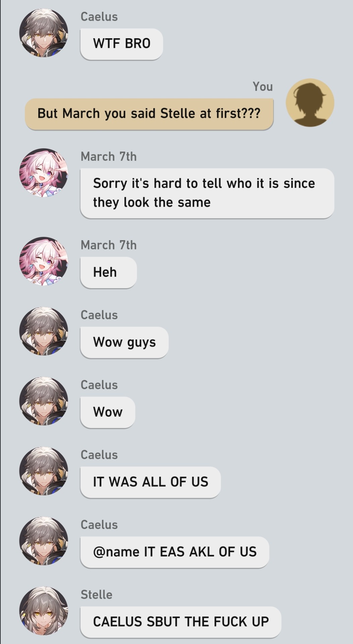Select the "WTF BRO" message bubble
Screen dimensions: 353x644
121,44
